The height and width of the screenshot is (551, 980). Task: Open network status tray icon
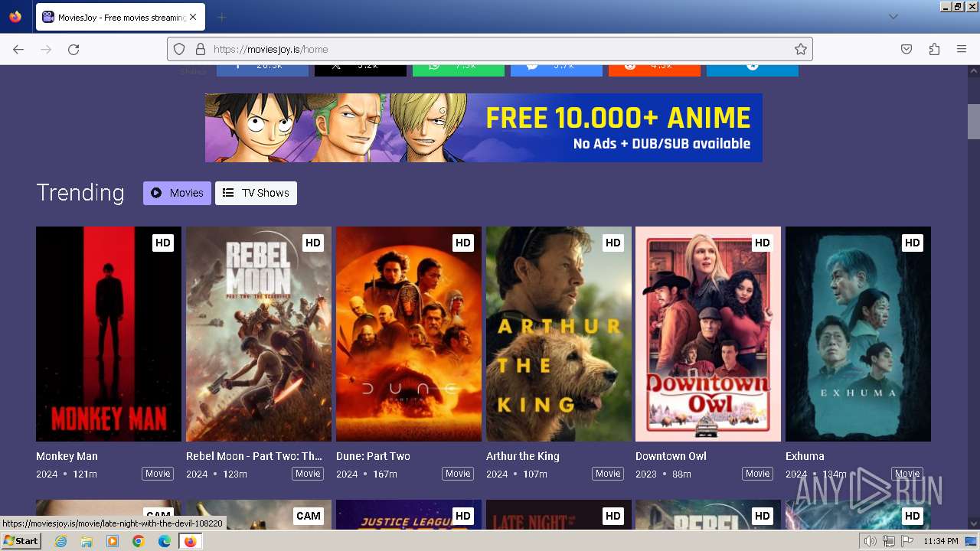[889, 541]
